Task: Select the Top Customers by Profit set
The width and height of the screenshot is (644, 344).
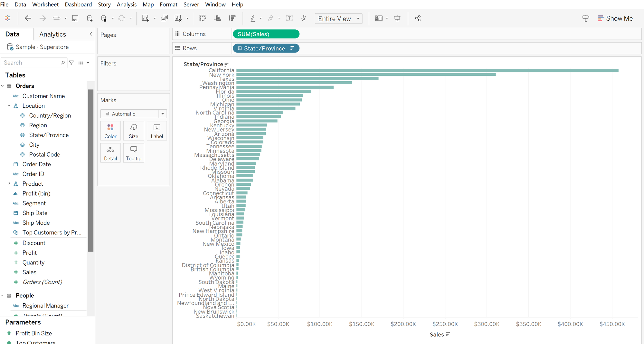Action: point(52,232)
